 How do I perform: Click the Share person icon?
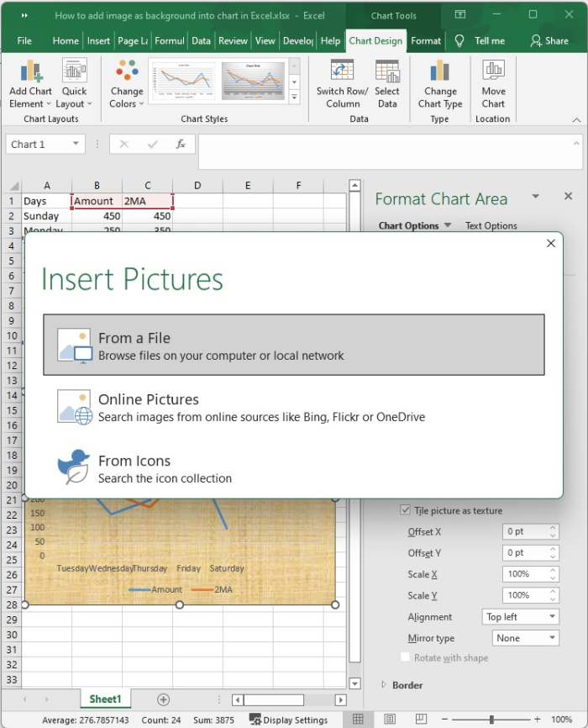pos(536,41)
